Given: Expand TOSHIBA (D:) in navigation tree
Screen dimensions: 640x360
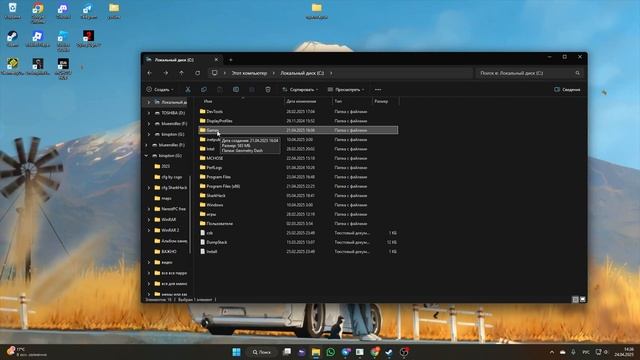Looking at the screenshot, I should pyautogui.click(x=149, y=113).
